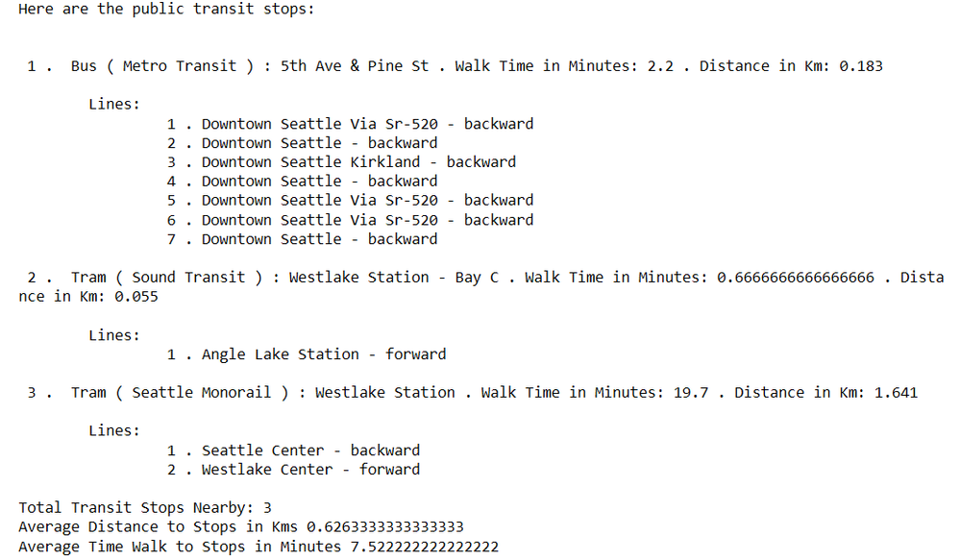The image size is (960, 560).
Task: Select Downtown Seattle Kirkland backward line
Action: tap(342, 162)
